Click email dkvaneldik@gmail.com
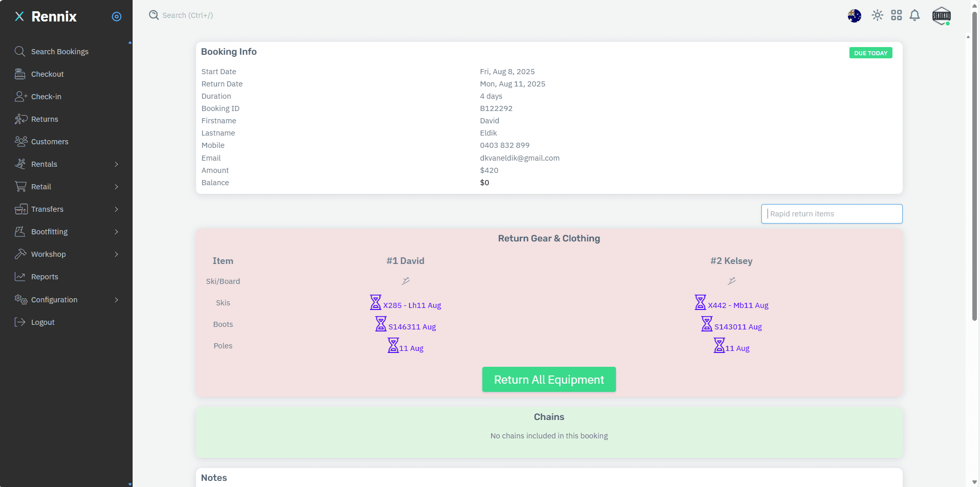The image size is (980, 487). (x=520, y=158)
